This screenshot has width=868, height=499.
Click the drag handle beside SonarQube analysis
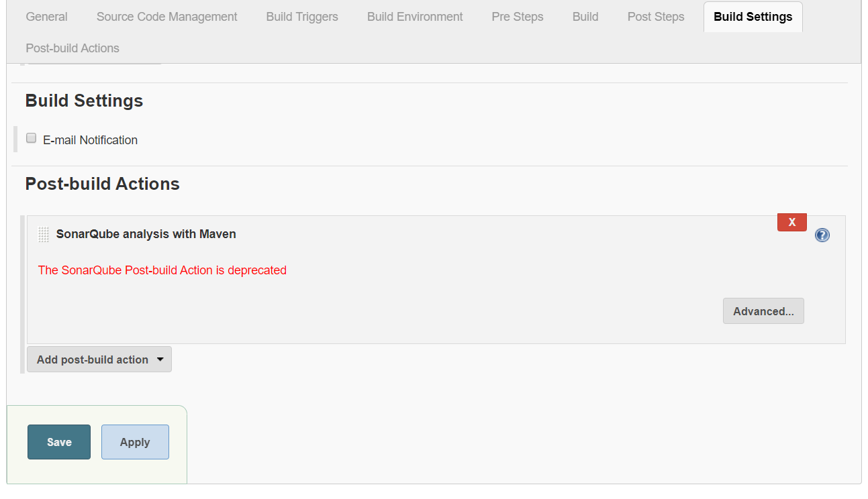[44, 235]
